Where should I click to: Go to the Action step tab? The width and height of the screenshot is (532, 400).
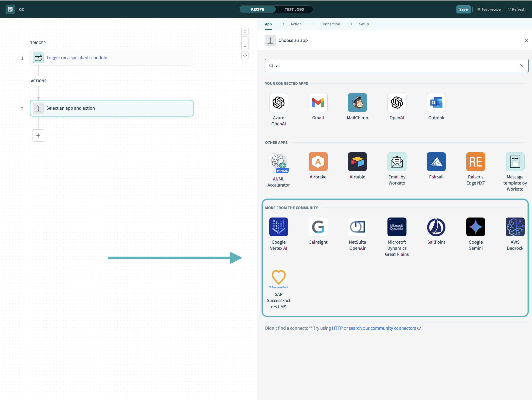pos(296,24)
